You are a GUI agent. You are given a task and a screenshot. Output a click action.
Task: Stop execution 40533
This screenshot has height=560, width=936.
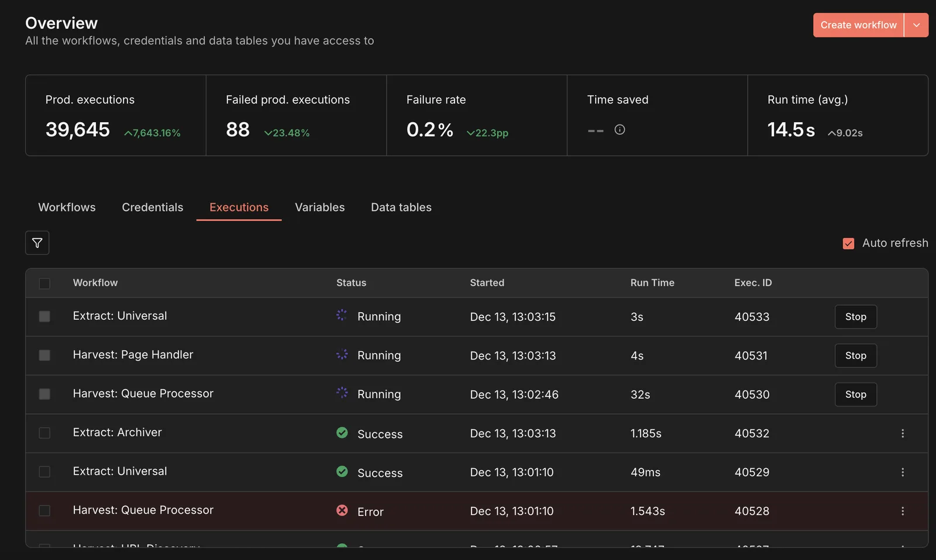click(856, 317)
